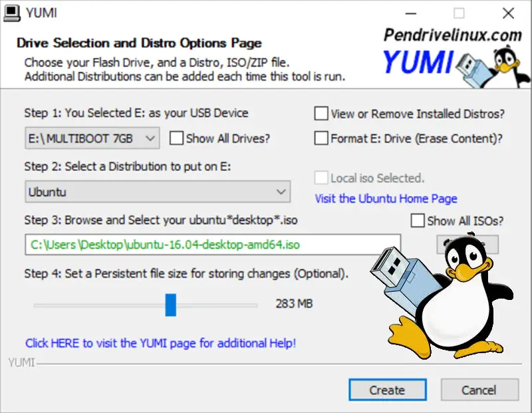Enable Show All ISOs checkbox
Viewport: 532px width, 413px height.
tap(418, 221)
